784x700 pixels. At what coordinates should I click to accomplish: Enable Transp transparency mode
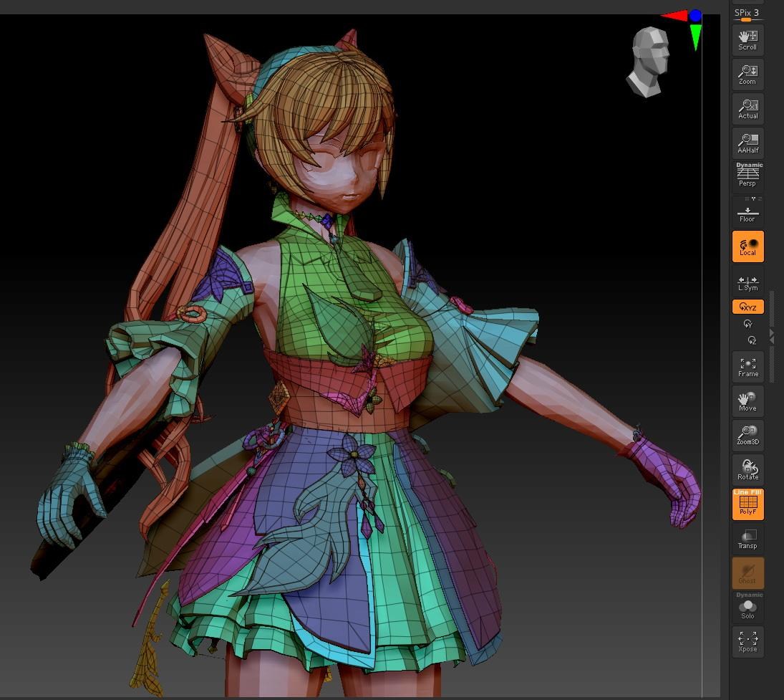coord(747,539)
